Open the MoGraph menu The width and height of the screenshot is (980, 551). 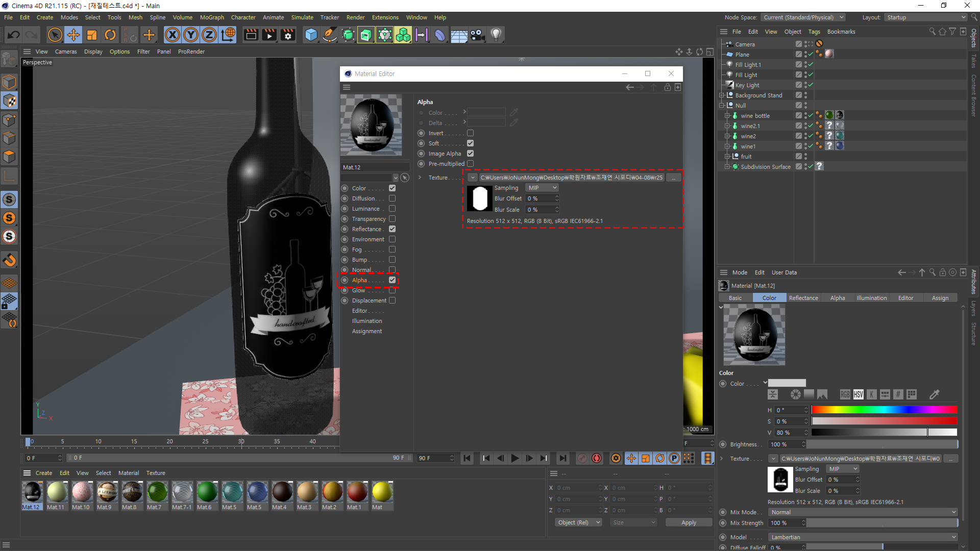pyautogui.click(x=212, y=17)
